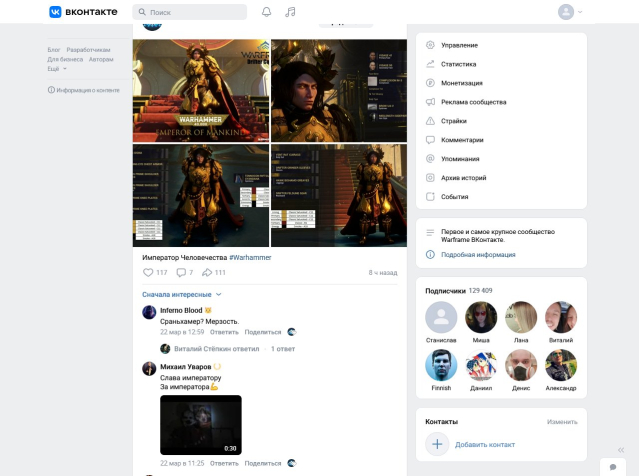Open the 'Сначала интересные' sort dropdown

(182, 295)
